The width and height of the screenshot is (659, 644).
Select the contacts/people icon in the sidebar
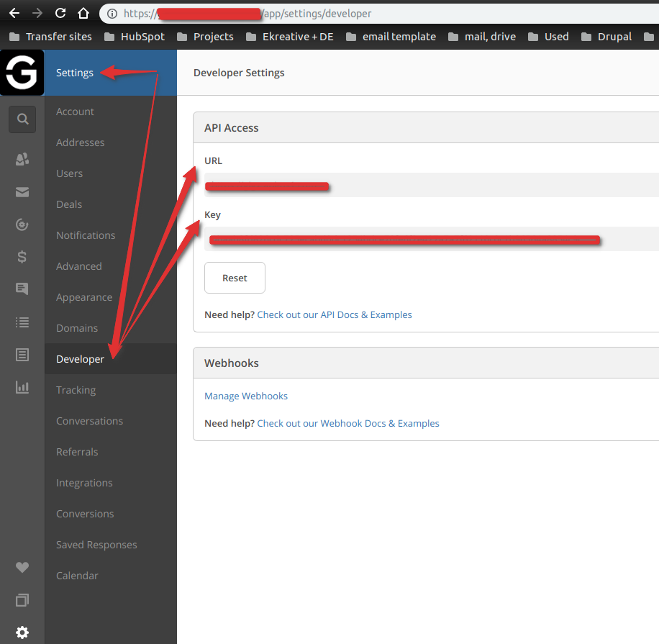coord(22,159)
